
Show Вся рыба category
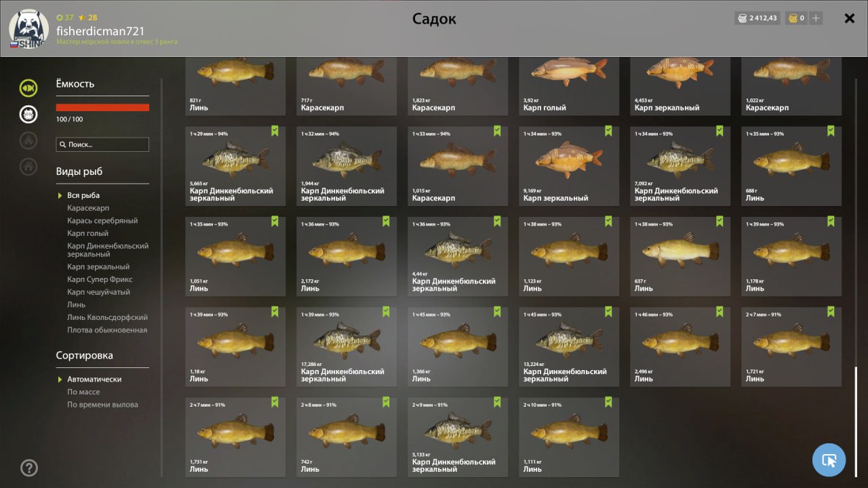[x=83, y=195]
